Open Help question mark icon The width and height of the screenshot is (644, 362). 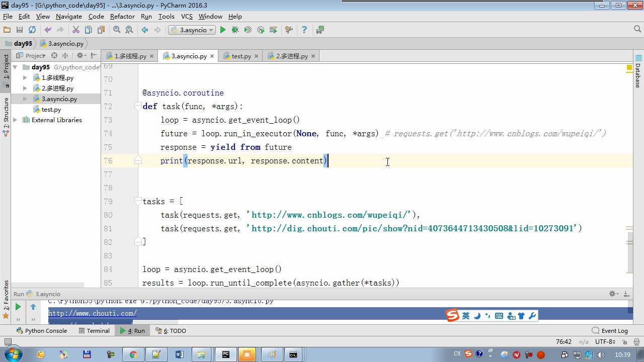(x=304, y=30)
